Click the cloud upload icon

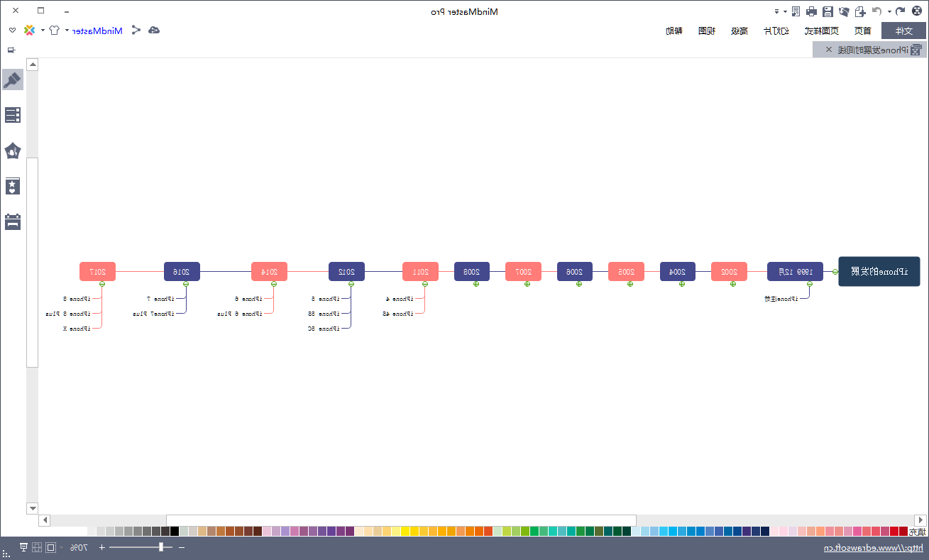coord(153,30)
